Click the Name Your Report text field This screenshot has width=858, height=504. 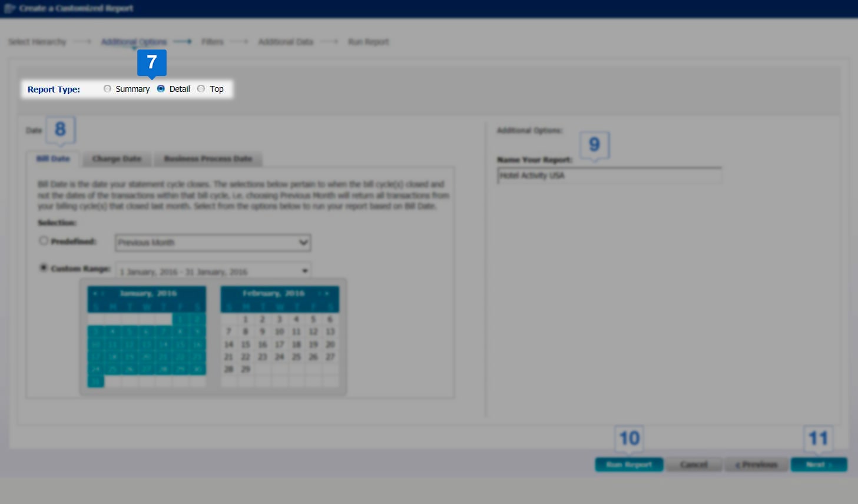[x=609, y=175]
